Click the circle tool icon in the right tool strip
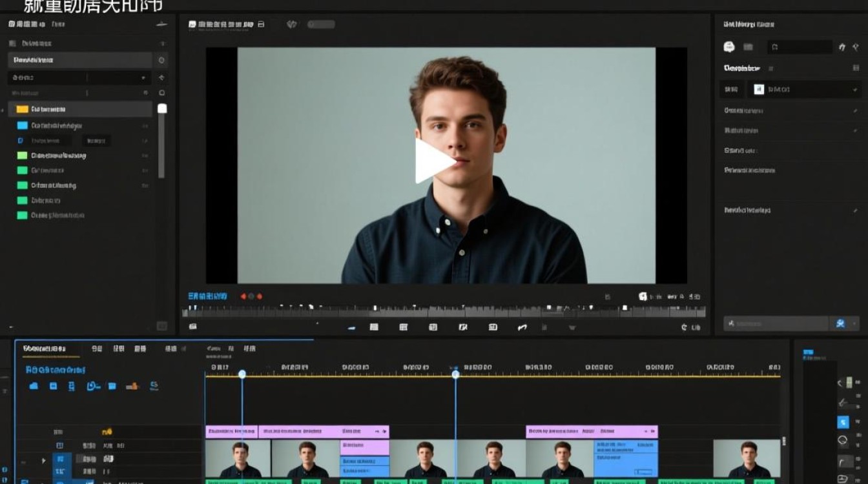Image resolution: width=868 pixels, height=484 pixels. click(x=843, y=441)
